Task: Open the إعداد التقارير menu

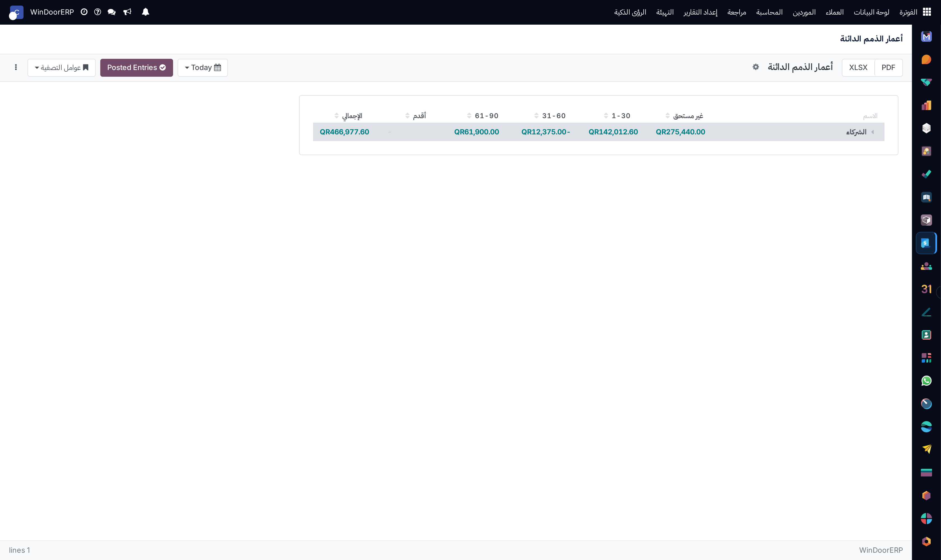Action: tap(700, 12)
